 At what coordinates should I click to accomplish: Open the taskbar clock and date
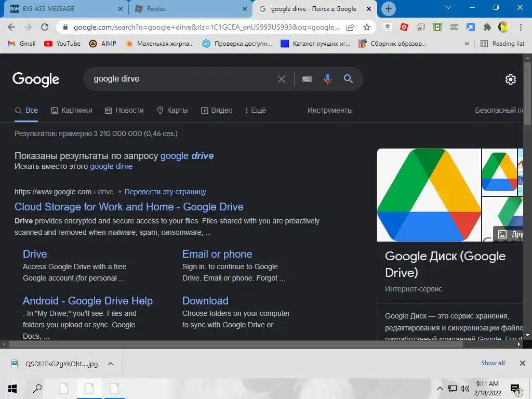[487, 389]
